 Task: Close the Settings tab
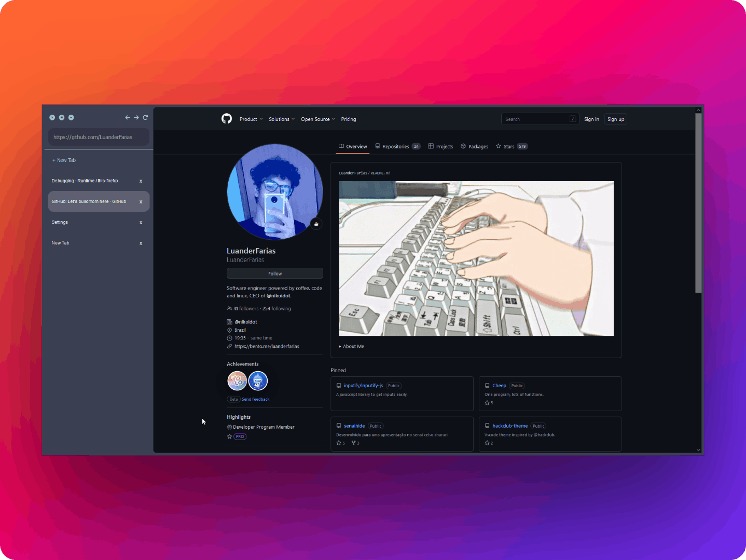click(141, 223)
